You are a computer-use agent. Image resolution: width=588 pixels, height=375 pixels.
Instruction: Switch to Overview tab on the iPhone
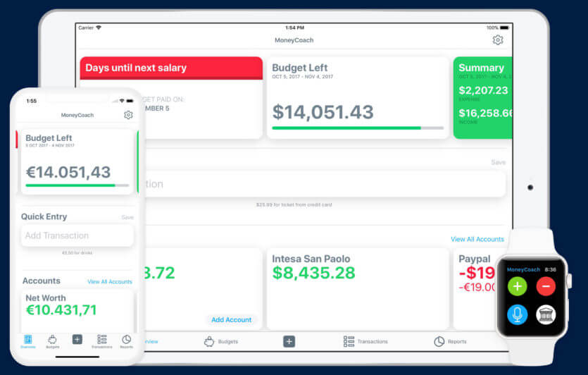[x=27, y=342]
